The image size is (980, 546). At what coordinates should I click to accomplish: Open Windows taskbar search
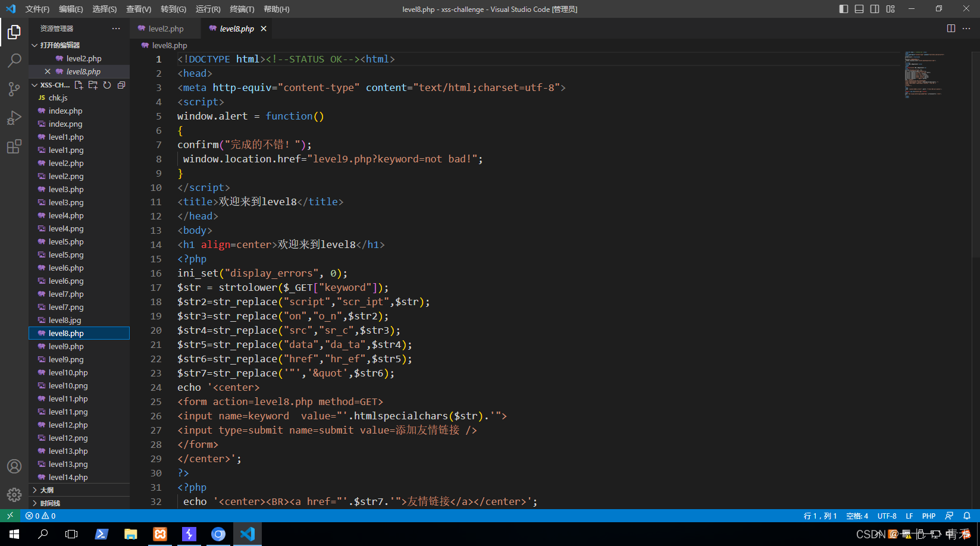pyautogui.click(x=43, y=534)
